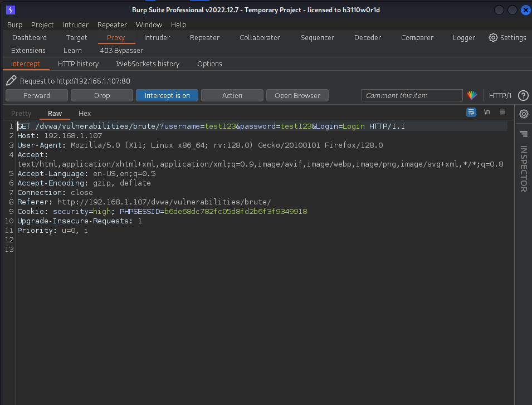Open the message editor hamburger menu
The height and width of the screenshot is (405, 532).
(502, 112)
